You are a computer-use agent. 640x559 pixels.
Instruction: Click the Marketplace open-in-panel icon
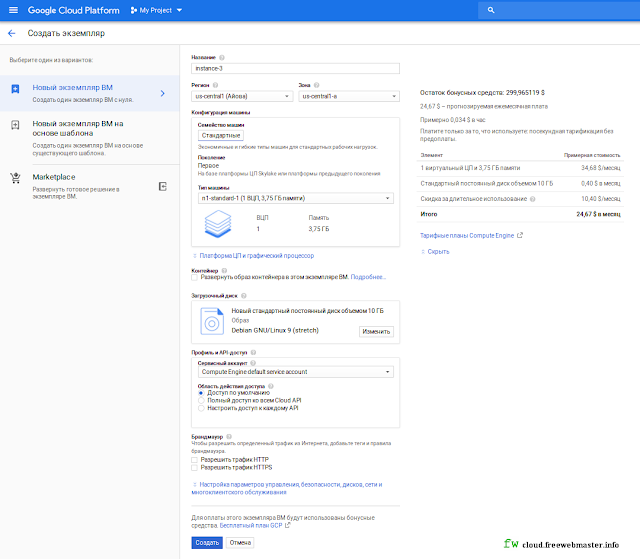tap(162, 186)
